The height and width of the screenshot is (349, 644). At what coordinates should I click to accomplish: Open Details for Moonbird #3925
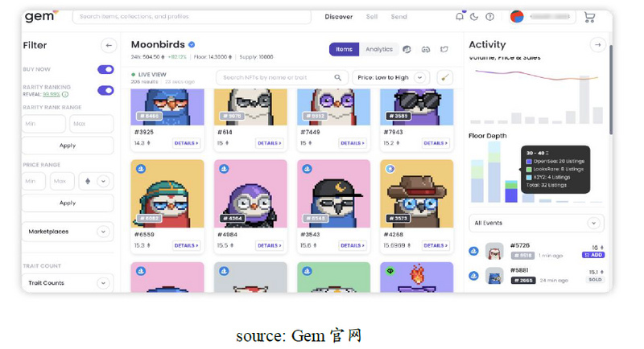186,143
